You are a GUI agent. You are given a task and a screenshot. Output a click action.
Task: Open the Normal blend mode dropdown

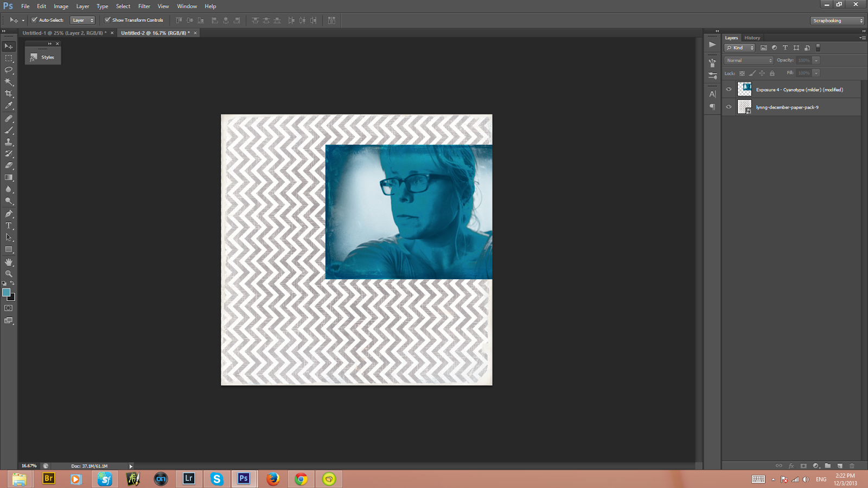tap(749, 60)
